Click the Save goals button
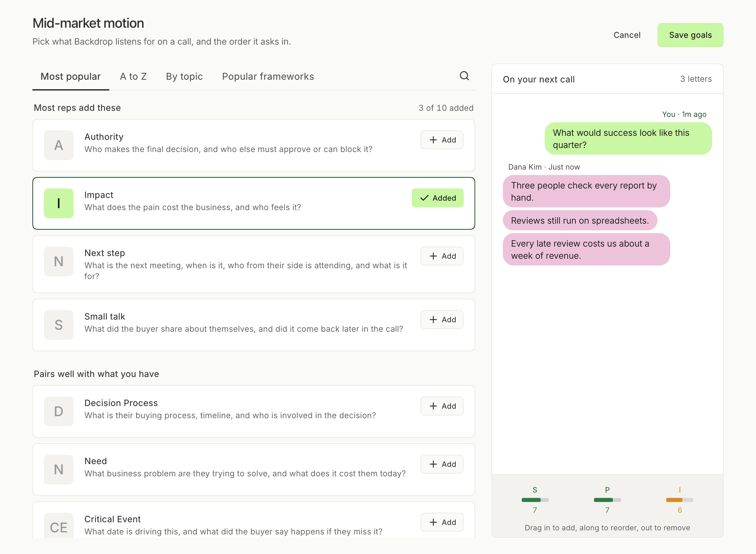The width and height of the screenshot is (756, 554). 691,35
